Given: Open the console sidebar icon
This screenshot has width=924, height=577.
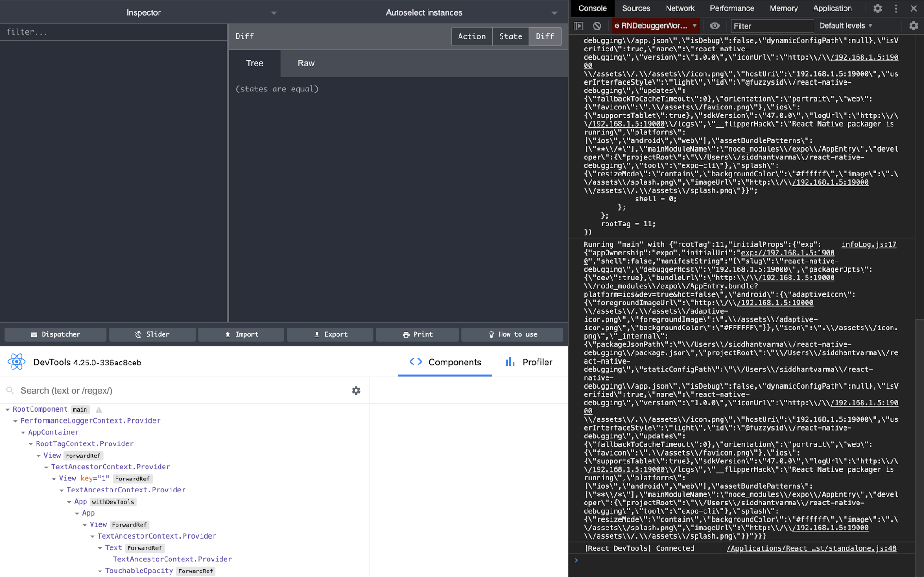Looking at the screenshot, I should [579, 26].
